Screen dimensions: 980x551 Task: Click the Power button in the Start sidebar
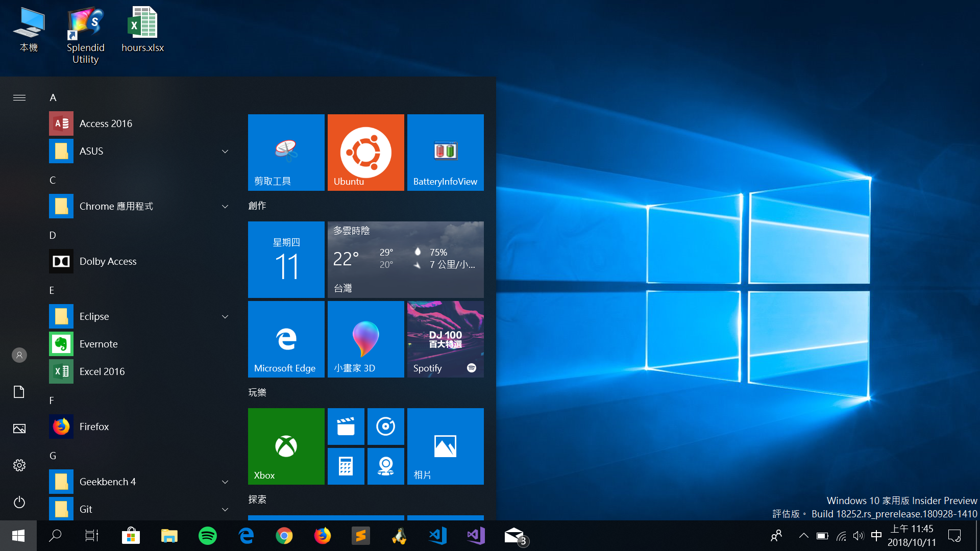[19, 502]
